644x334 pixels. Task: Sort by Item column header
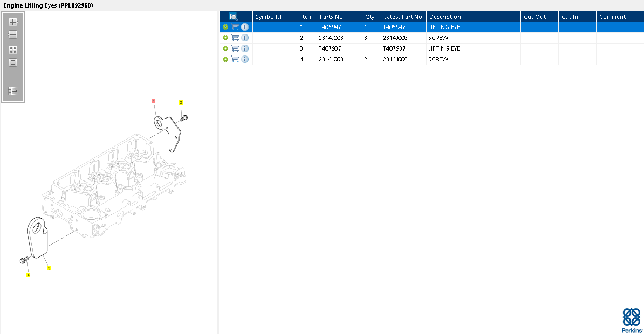pyautogui.click(x=307, y=17)
